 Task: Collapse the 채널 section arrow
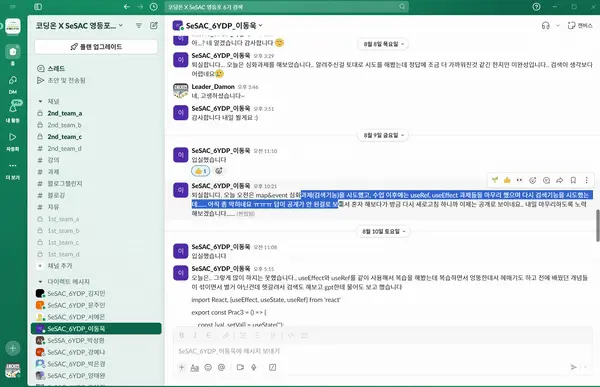(x=40, y=101)
